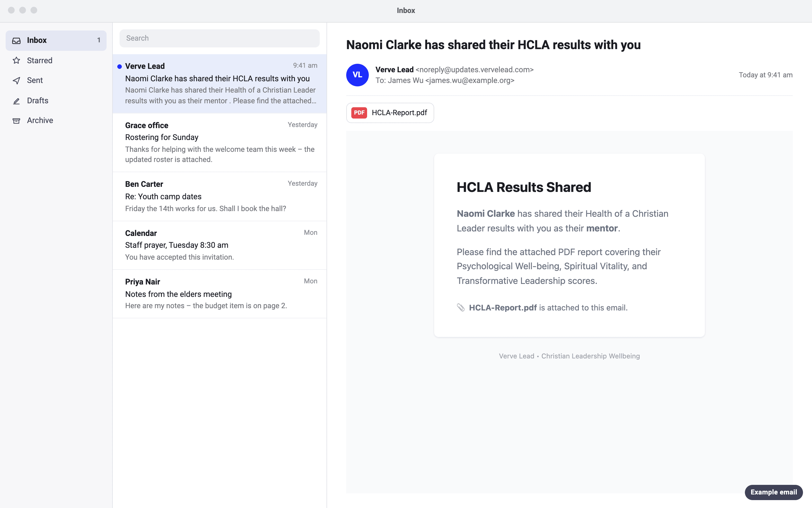Open the Grace office Rostering for Sunday email
Image resolution: width=812 pixels, height=508 pixels.
click(219, 143)
